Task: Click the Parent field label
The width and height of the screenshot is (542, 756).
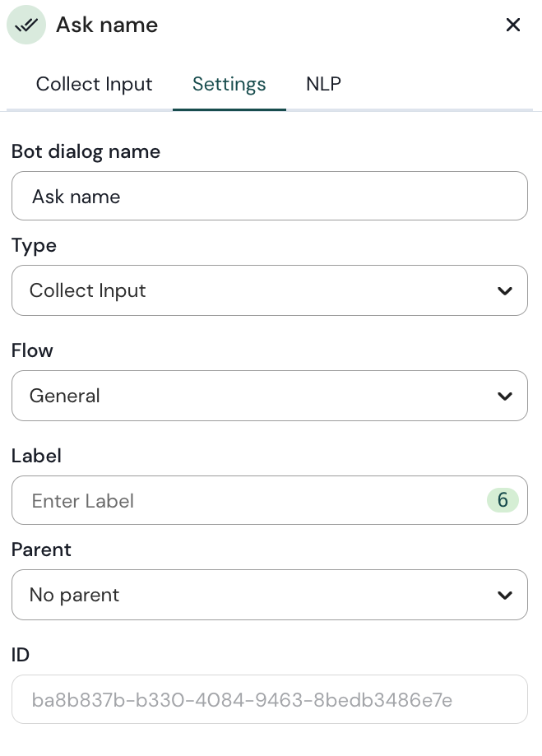Action: point(41,550)
